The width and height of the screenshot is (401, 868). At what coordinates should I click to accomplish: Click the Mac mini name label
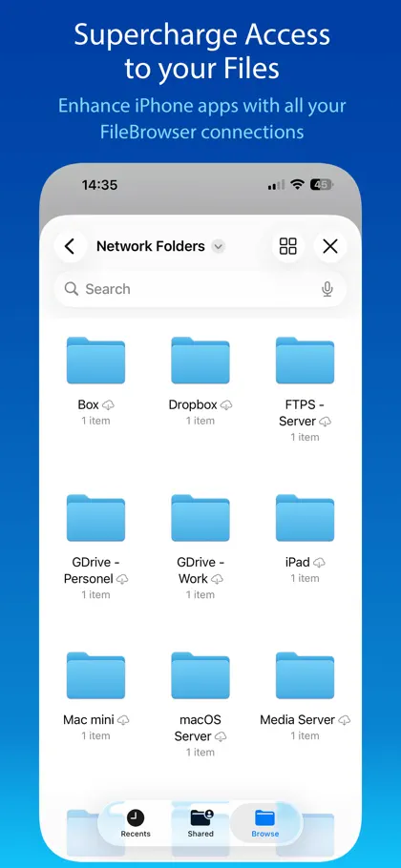click(89, 720)
